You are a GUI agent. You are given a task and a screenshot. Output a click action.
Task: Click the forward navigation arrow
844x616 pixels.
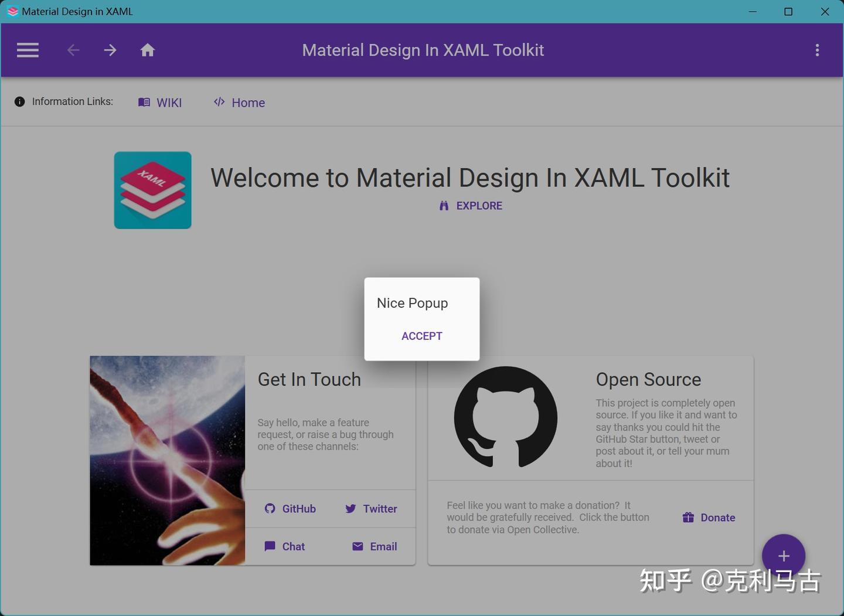click(110, 50)
